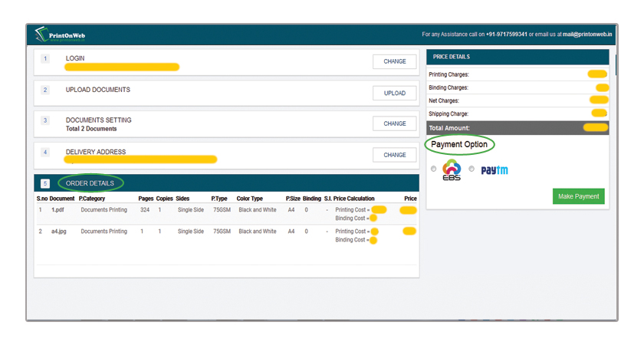The image size is (644, 345).
Task: Click the DOCUMENTS SETTING heading
Action: tap(99, 120)
